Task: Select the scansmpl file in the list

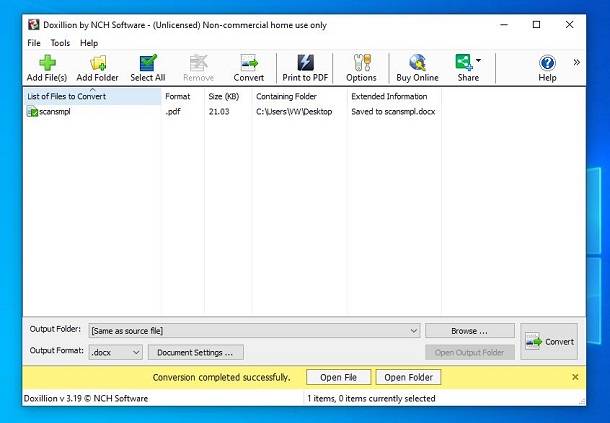Action: [55, 112]
